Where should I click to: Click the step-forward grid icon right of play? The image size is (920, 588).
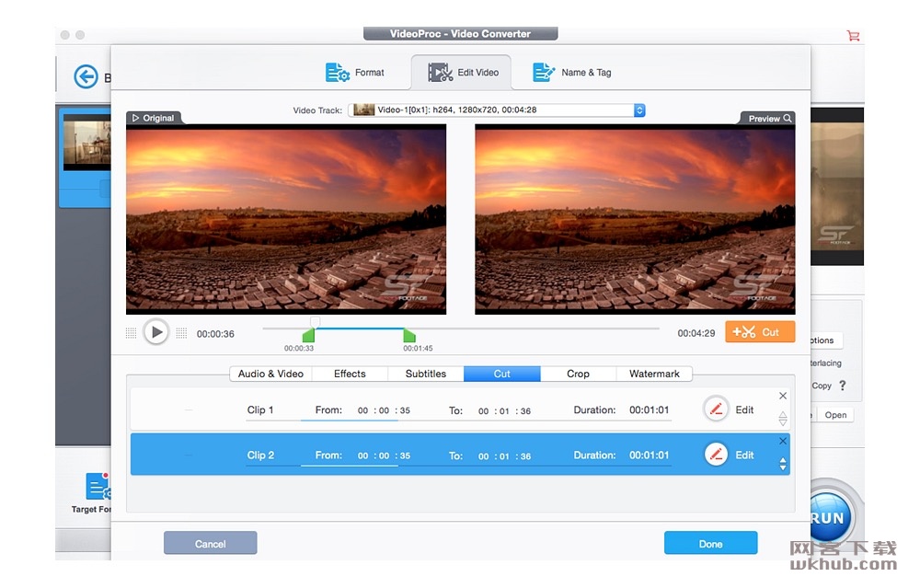(x=181, y=333)
